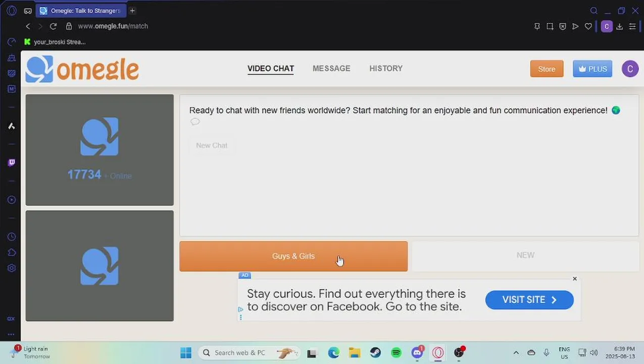The height and width of the screenshot is (364, 644).
Task: Expand the system tray hidden icons chevron
Action: [x=516, y=352]
